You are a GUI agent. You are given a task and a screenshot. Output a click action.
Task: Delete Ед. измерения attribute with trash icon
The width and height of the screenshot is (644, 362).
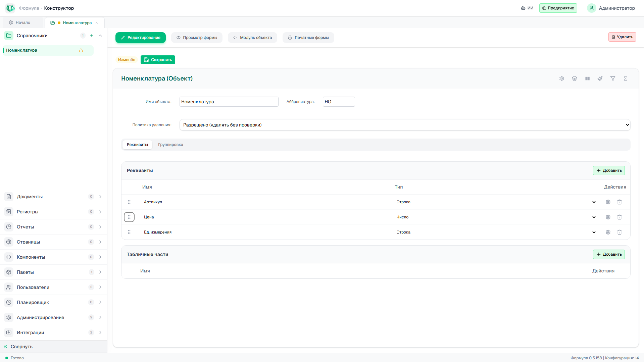620,232
